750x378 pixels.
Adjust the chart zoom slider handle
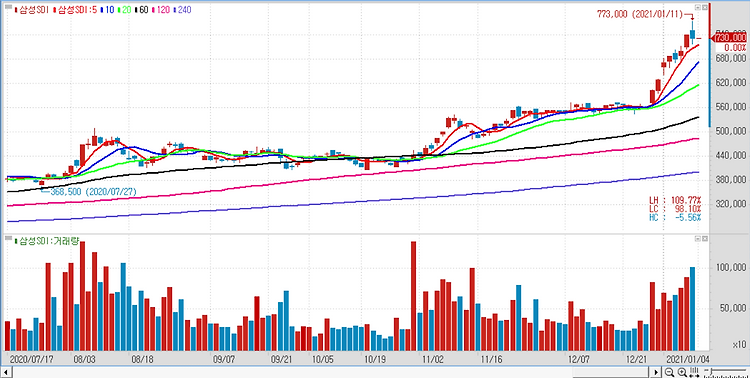711,372
